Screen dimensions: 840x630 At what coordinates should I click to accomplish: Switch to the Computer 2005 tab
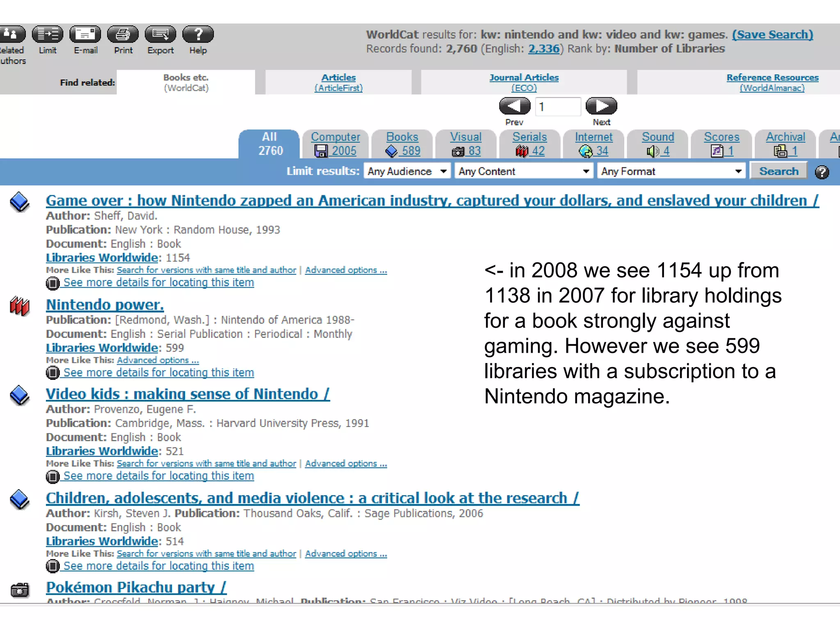click(335, 144)
